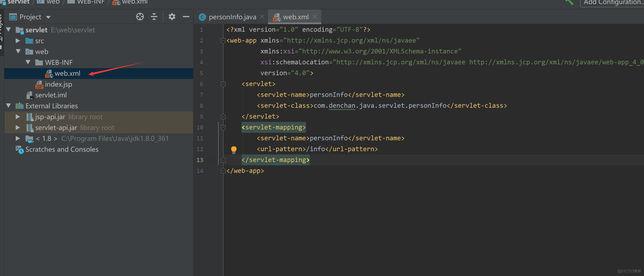644x276 pixels.
Task: Click the Project panel title icon
Action: (13, 17)
